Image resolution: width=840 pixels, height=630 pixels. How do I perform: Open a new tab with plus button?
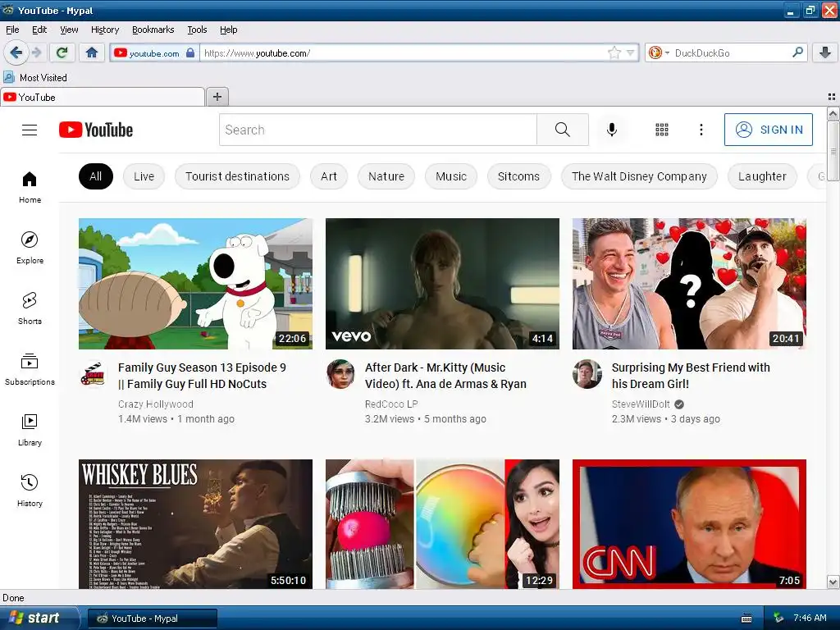tap(217, 97)
